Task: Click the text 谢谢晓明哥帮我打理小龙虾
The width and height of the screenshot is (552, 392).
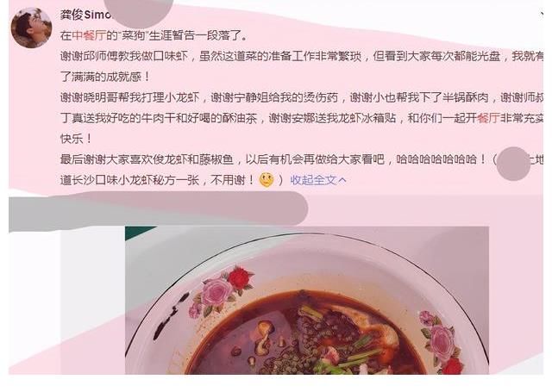Action: (x=130, y=97)
